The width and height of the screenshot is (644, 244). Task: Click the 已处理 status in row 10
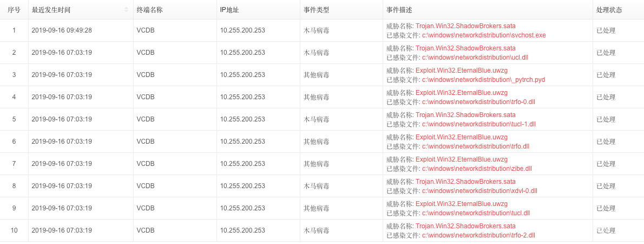606,230
